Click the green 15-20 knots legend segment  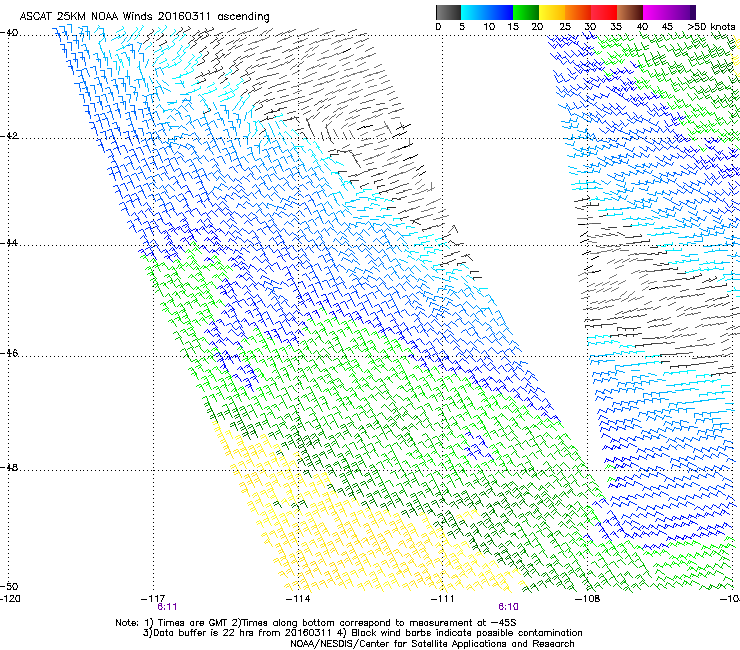tap(526, 12)
